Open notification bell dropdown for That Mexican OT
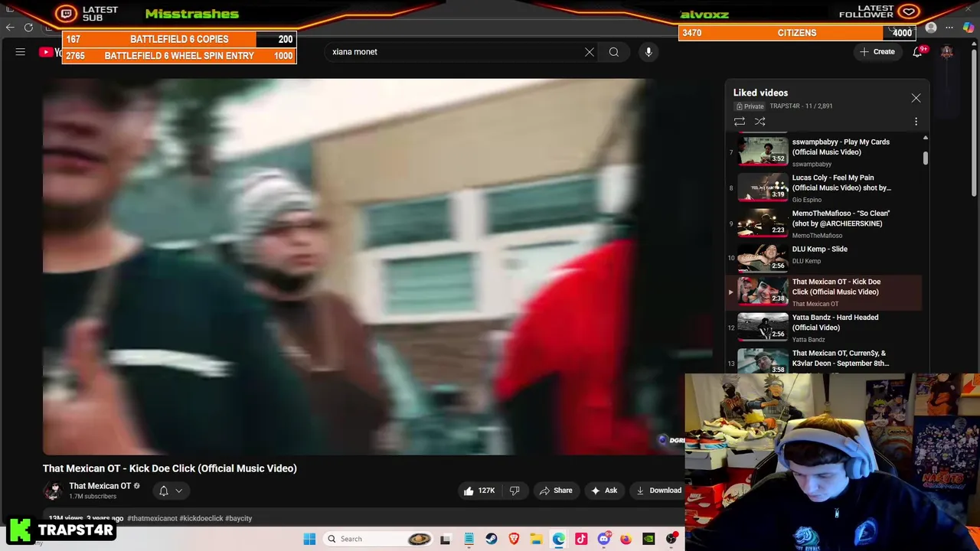This screenshot has height=551, width=980. point(170,491)
